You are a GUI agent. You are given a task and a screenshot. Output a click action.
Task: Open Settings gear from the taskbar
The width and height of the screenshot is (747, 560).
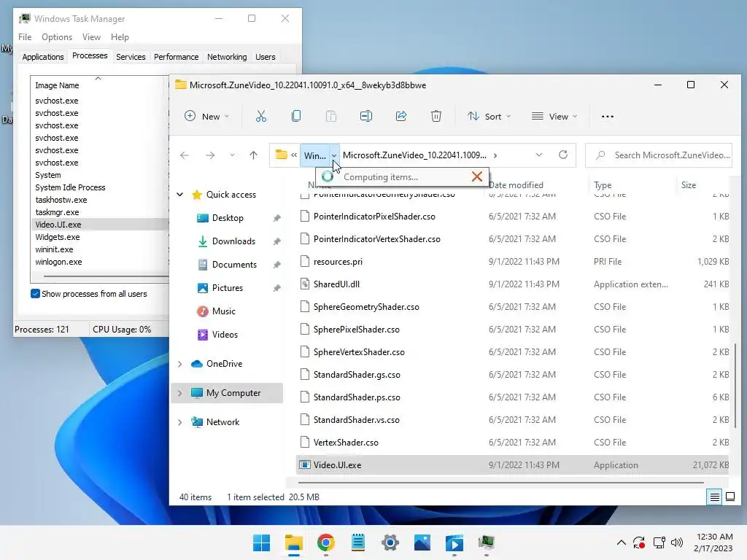(x=390, y=542)
